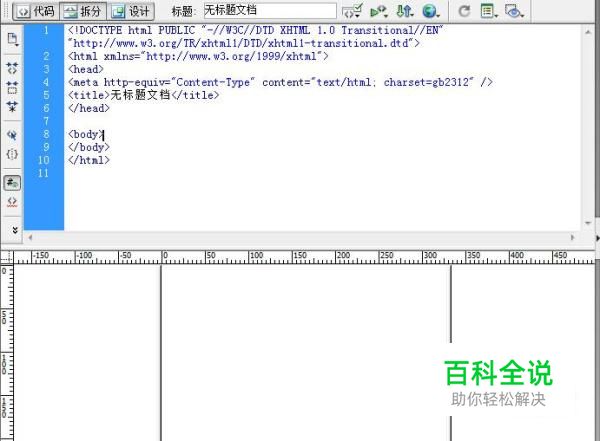
Task: Click line number 2 in gutter
Action: pos(46,56)
